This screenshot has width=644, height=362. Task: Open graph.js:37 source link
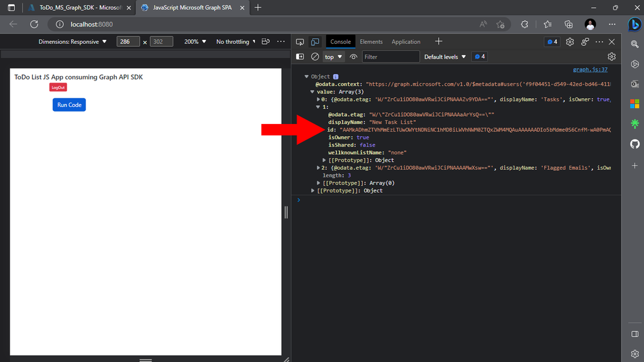pos(590,70)
